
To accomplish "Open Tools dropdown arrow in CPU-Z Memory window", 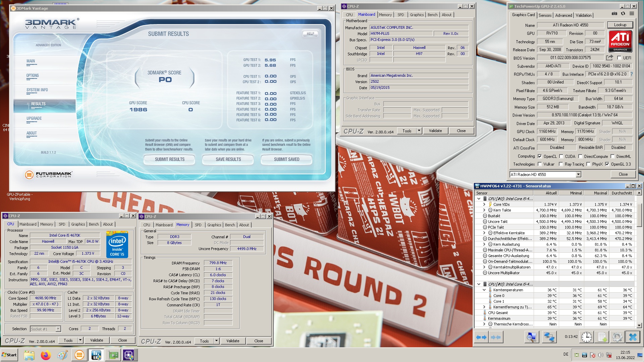I will tap(216, 341).
